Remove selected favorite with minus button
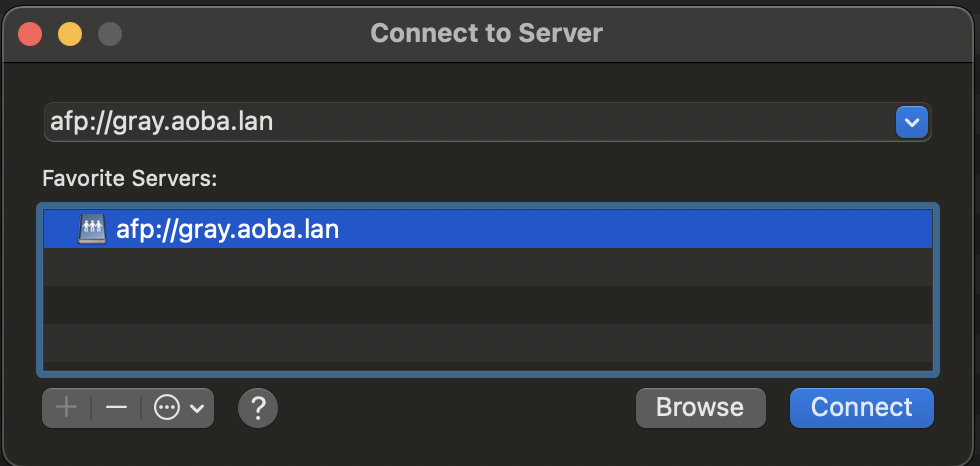 116,408
